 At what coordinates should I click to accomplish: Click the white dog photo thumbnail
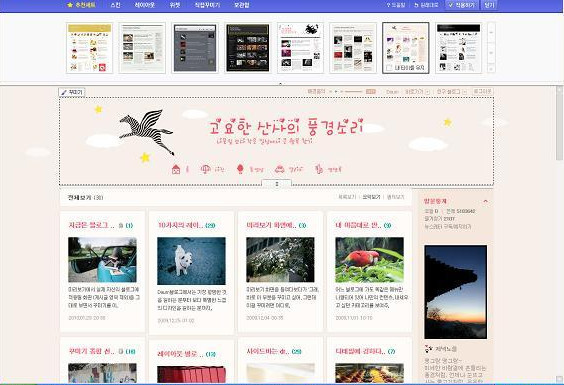(x=191, y=261)
